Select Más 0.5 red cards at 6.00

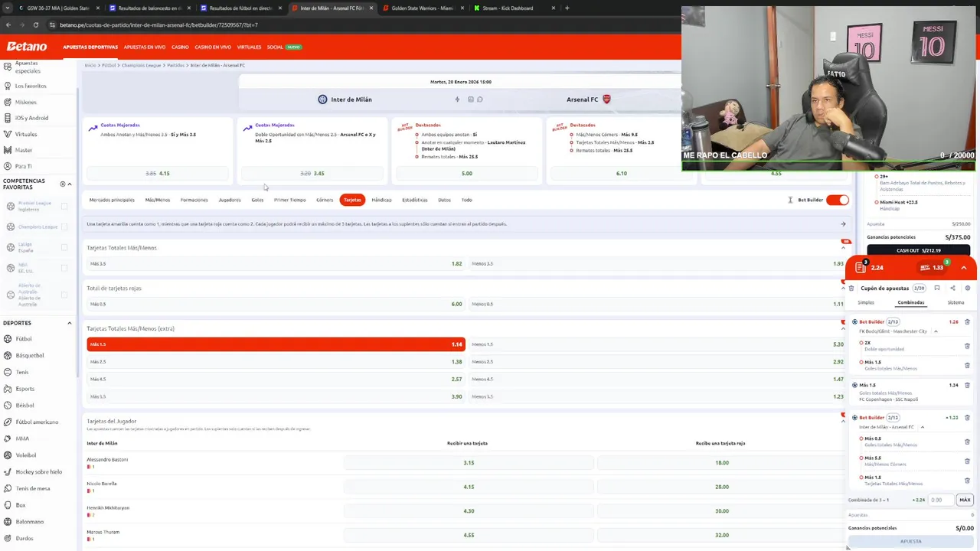(x=276, y=304)
